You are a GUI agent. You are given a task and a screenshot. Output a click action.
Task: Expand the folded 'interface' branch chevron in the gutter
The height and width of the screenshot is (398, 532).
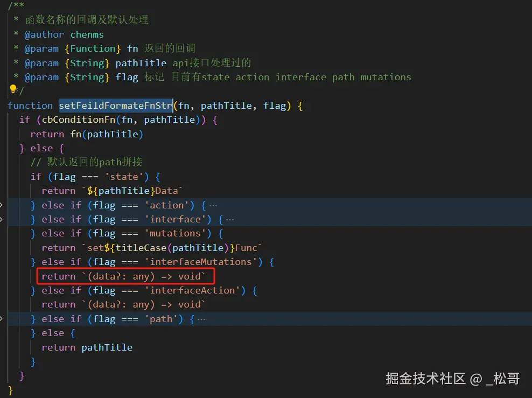pos(2,219)
